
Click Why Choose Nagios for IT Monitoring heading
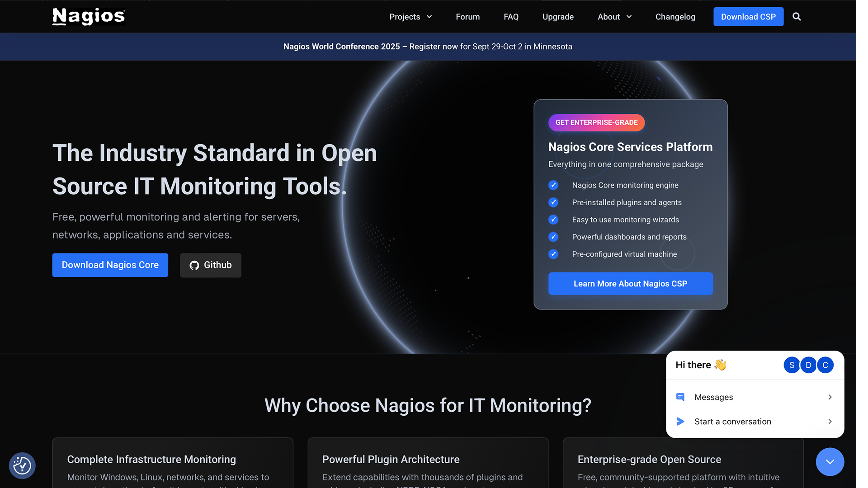428,405
